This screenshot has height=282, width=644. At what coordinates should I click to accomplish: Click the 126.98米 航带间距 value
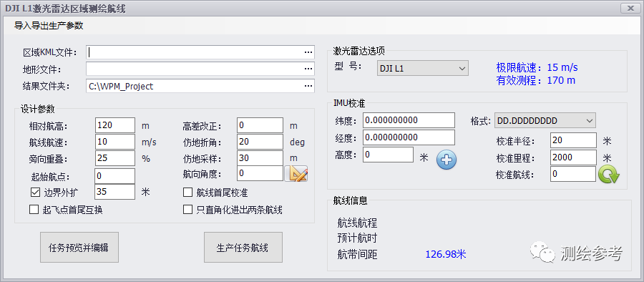coord(446,255)
